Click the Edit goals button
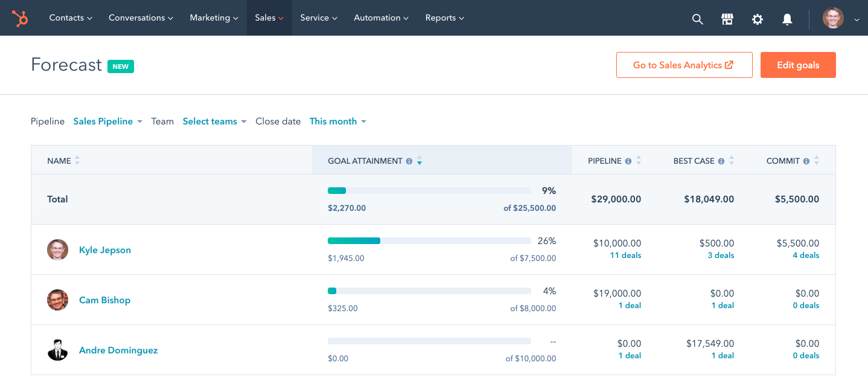Viewport: 868px width, 383px height. coord(797,65)
